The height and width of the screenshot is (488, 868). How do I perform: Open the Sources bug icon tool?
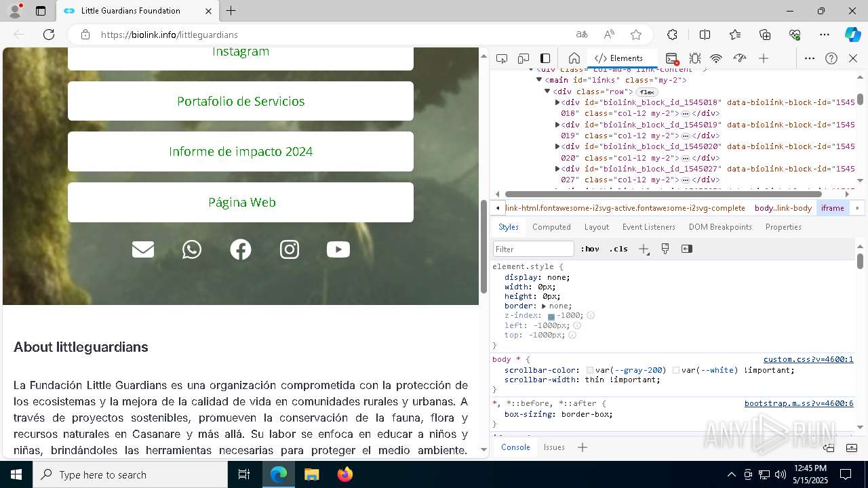pos(694,58)
